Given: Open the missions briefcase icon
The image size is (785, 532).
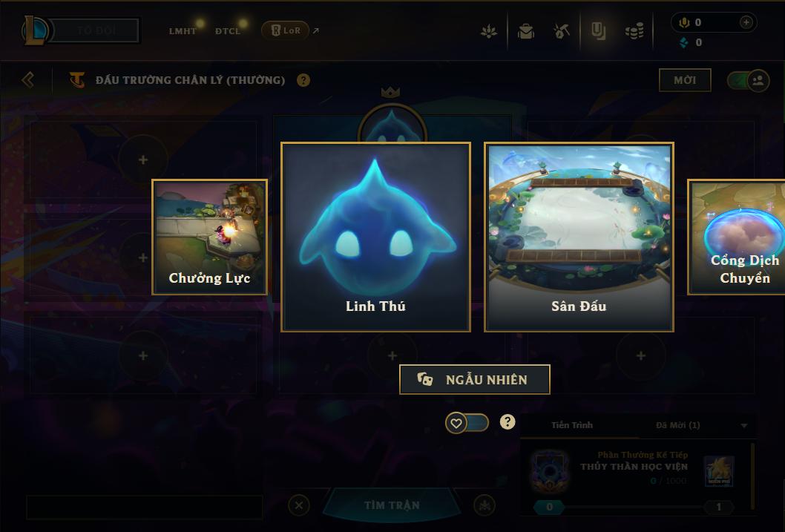Looking at the screenshot, I should click(525, 31).
